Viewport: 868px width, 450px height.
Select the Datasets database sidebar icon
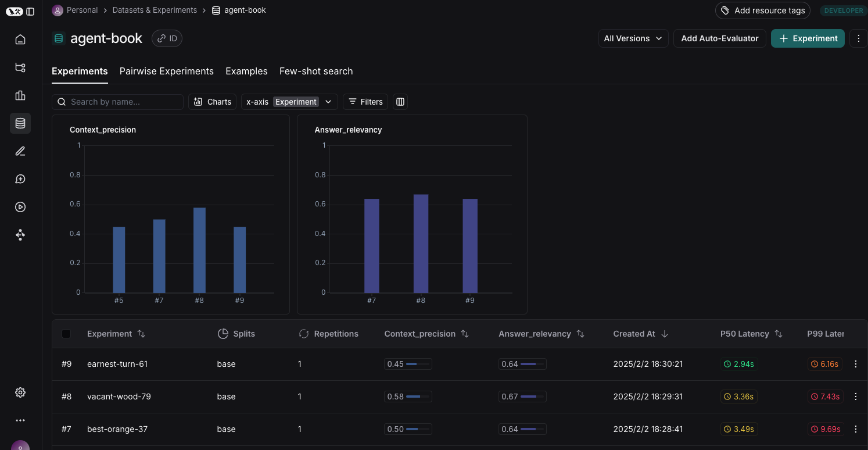point(20,123)
